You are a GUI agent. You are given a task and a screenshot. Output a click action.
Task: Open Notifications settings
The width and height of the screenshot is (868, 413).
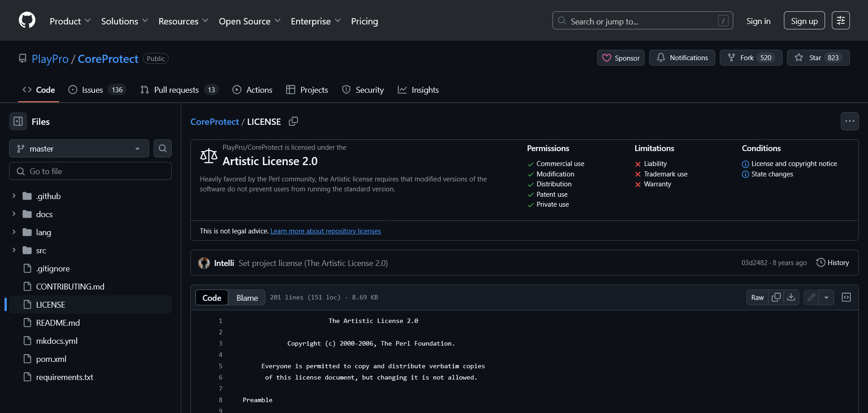(x=682, y=58)
